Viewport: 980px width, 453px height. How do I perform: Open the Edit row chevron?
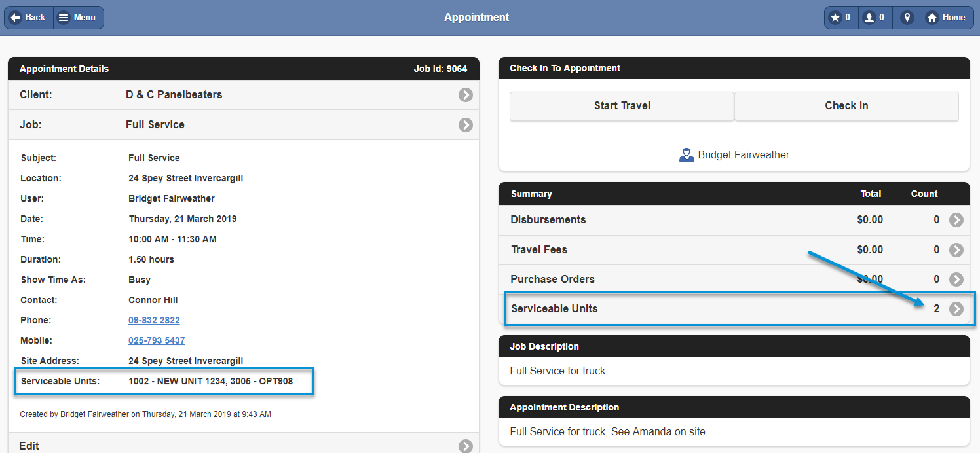[x=466, y=446]
